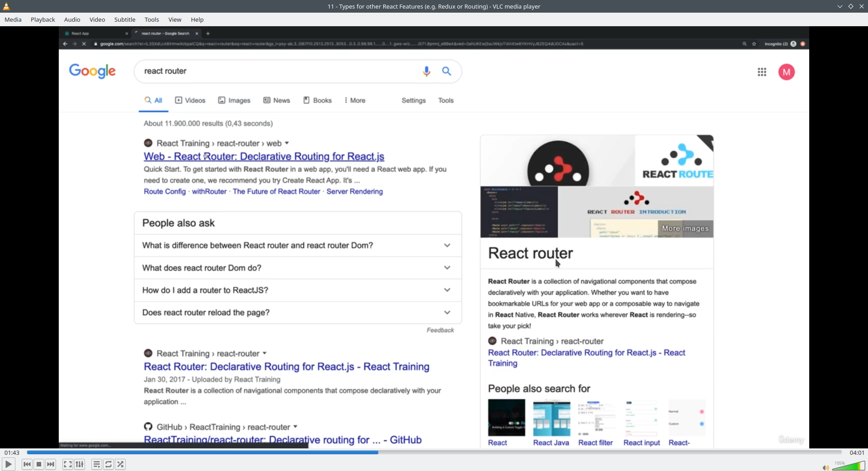Screen dimensions: 868x471
Task: Skip to the next media track
Action: 51,464
